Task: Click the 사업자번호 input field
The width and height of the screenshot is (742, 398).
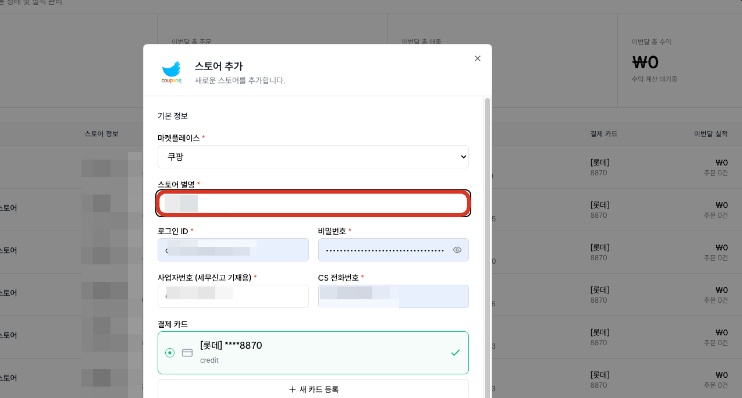Action: tap(233, 296)
